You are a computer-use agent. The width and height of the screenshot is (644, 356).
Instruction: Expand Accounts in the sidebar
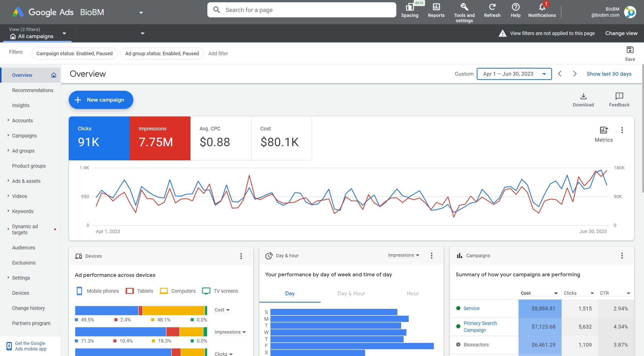(x=8, y=120)
